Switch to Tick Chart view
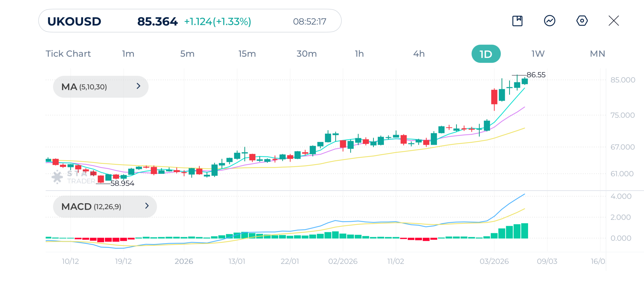Screen dimensions: 644x296 click(68, 54)
